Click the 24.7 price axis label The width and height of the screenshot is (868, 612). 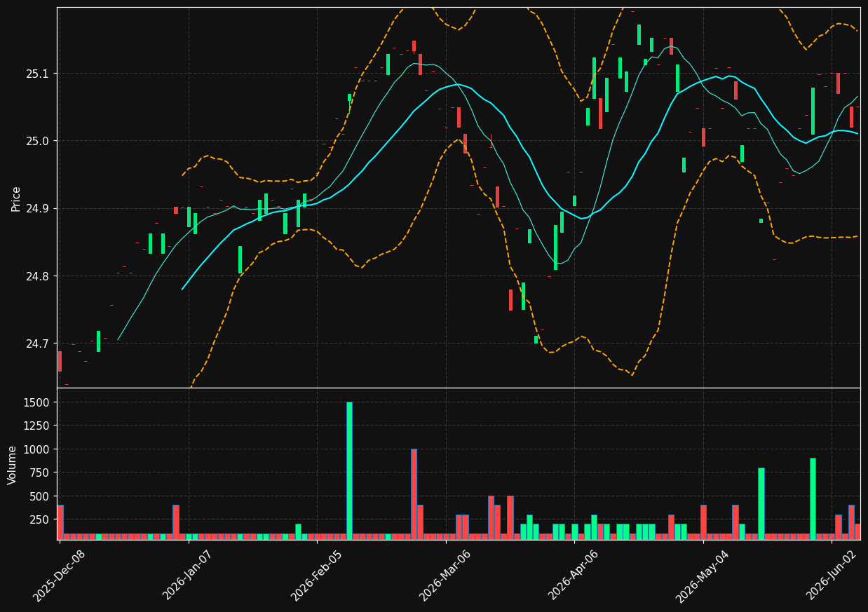(39, 344)
